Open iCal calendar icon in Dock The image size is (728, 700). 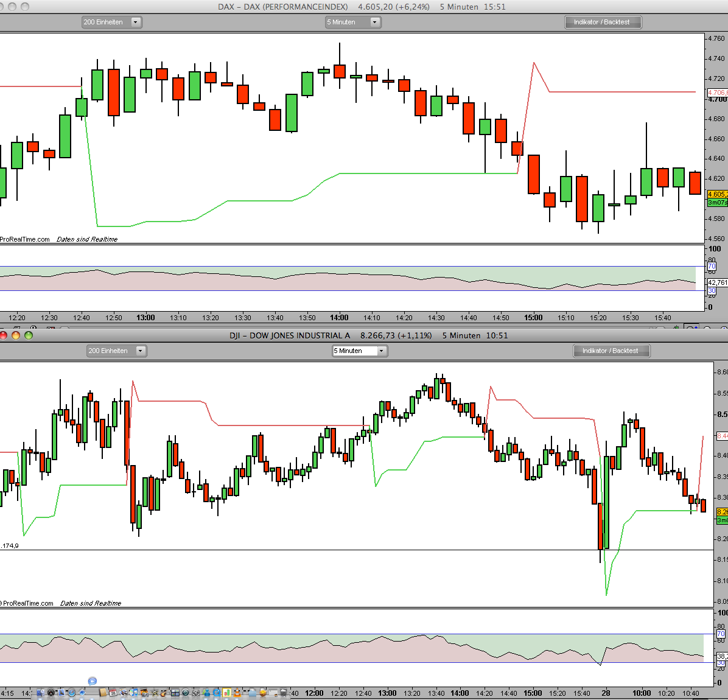click(x=113, y=693)
